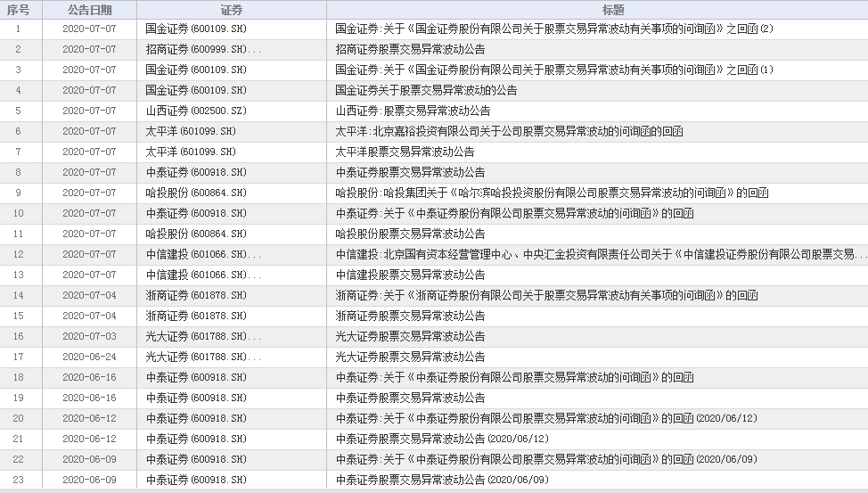Open 中泰证券 reply letter labeled (2020/06/09)
Viewport: 868px width, 493px height.
[546, 459]
